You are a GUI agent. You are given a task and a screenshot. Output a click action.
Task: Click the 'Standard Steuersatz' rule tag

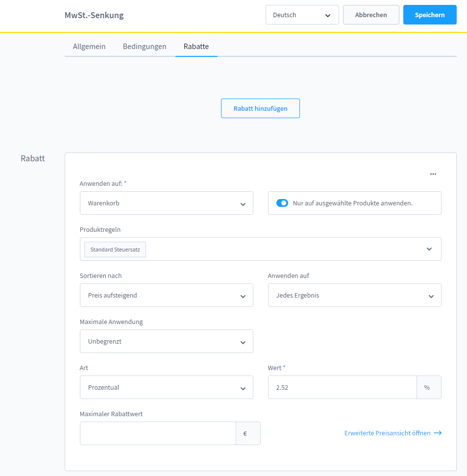(x=115, y=250)
